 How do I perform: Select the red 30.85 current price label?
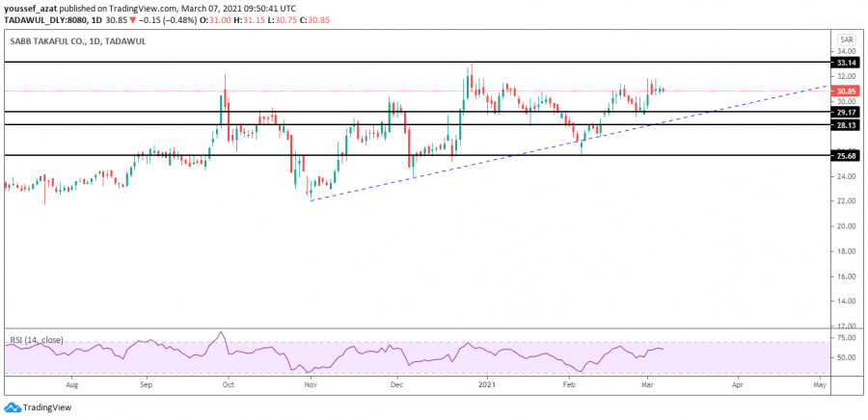[847, 91]
